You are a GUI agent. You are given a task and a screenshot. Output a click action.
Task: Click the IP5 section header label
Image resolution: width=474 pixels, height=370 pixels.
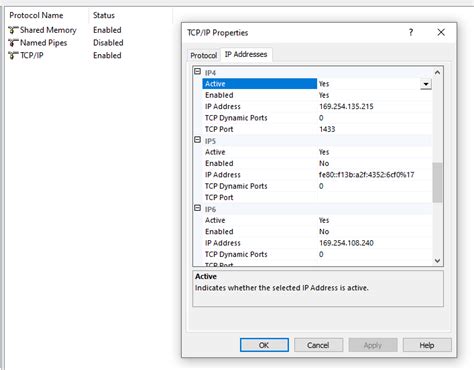click(x=210, y=141)
